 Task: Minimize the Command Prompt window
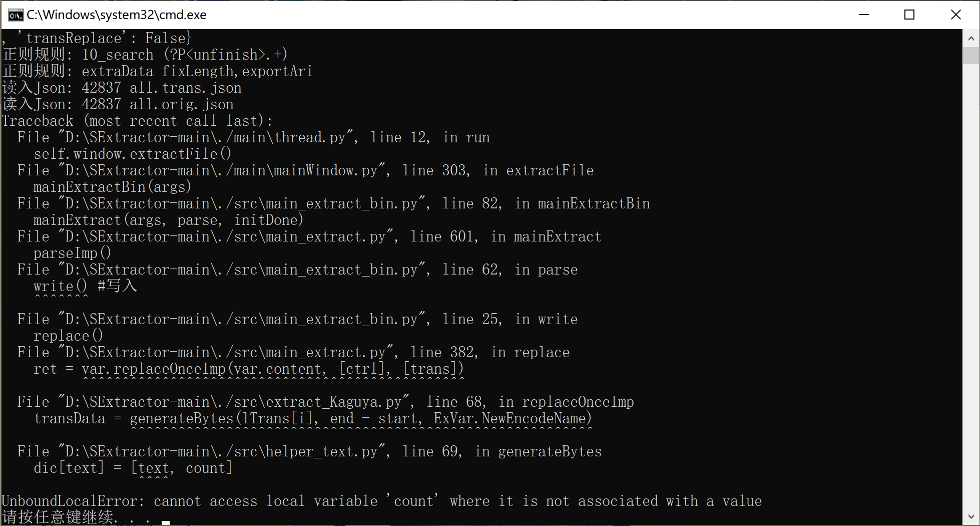[x=864, y=15]
